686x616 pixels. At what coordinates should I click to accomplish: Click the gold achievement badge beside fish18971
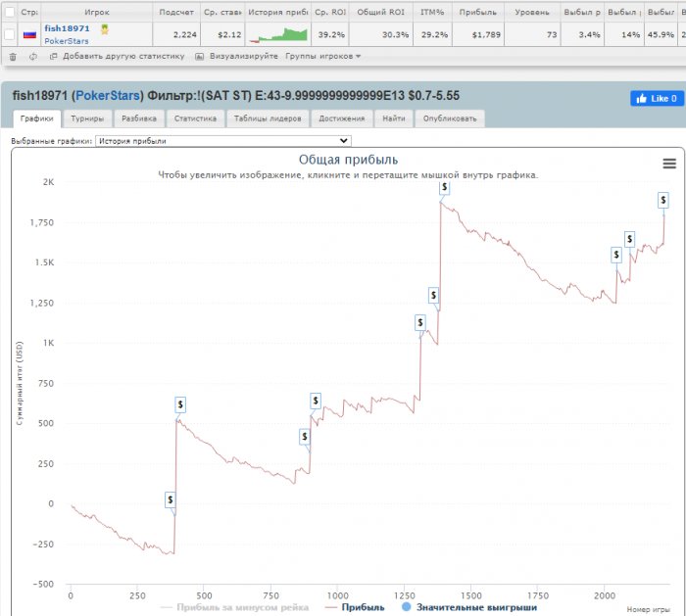tap(105, 29)
